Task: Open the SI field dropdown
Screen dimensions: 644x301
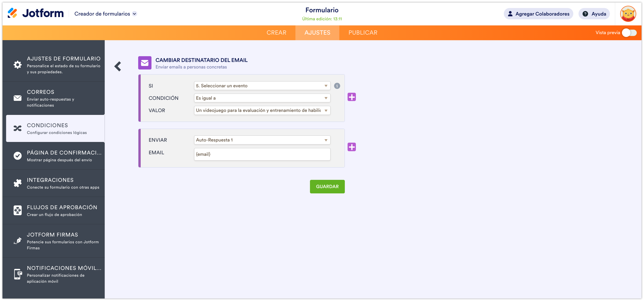Action: pos(262,86)
